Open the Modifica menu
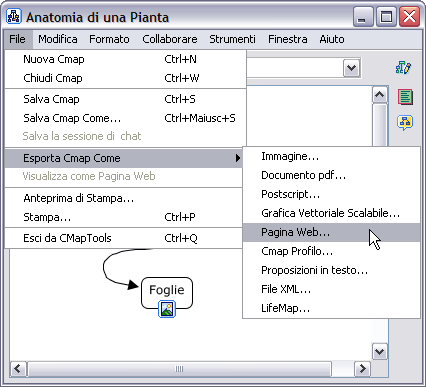The height and width of the screenshot is (387, 426). click(58, 39)
